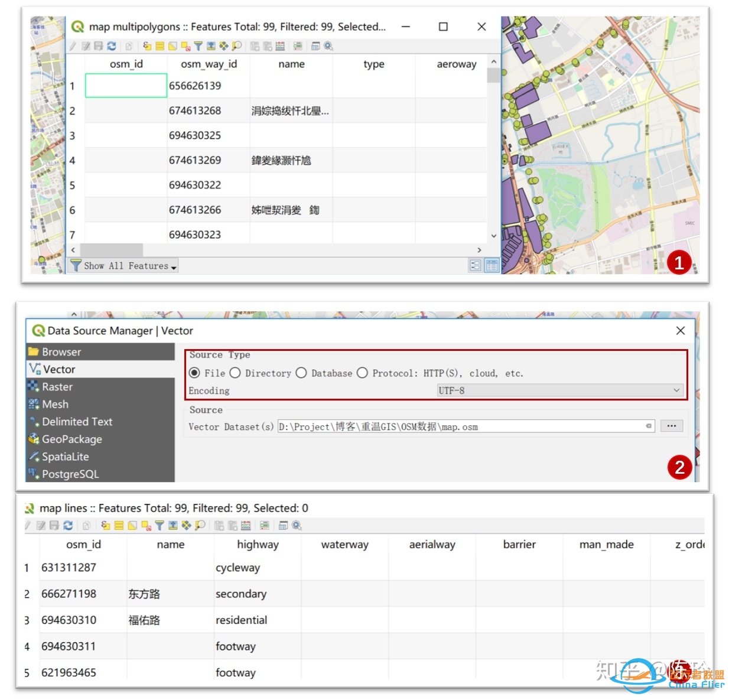Choose the Directory source type option
729x700 pixels.
click(x=235, y=373)
